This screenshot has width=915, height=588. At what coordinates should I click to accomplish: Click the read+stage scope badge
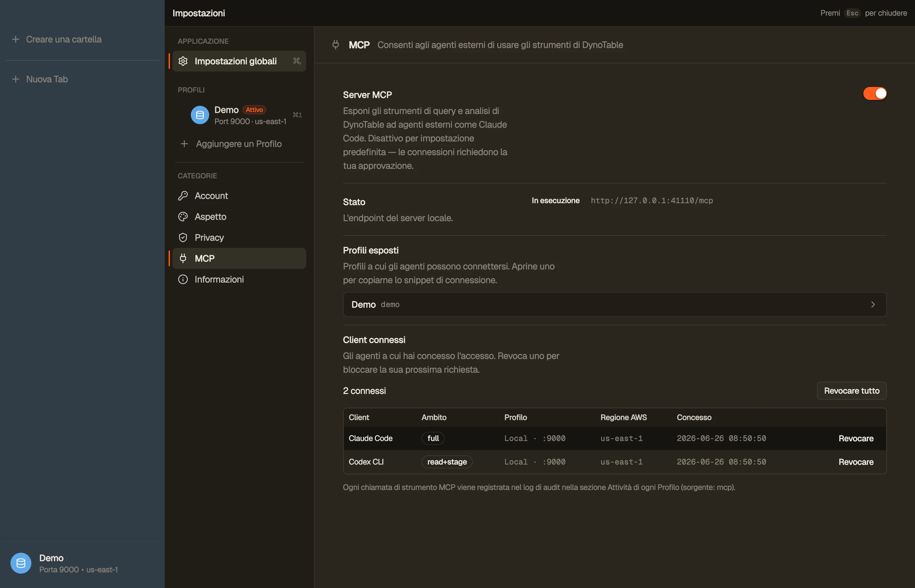(447, 462)
